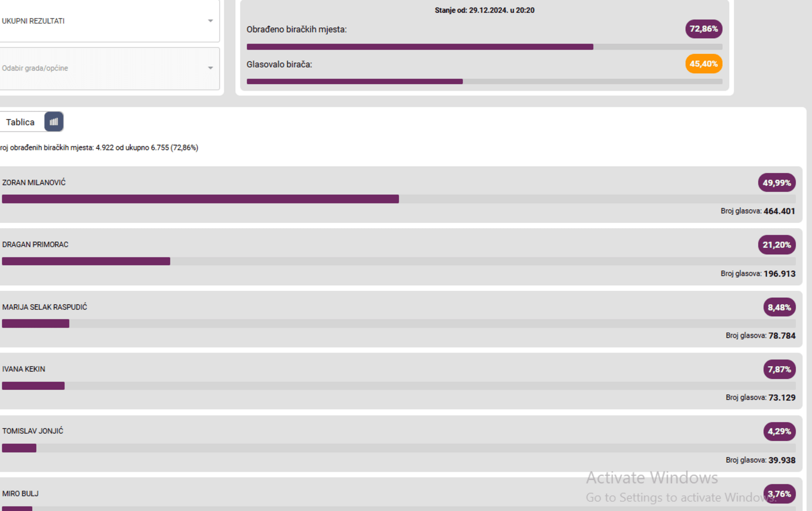Click the 72,86% processed polling stations badge
The height and width of the screenshot is (511, 812).
(x=703, y=29)
